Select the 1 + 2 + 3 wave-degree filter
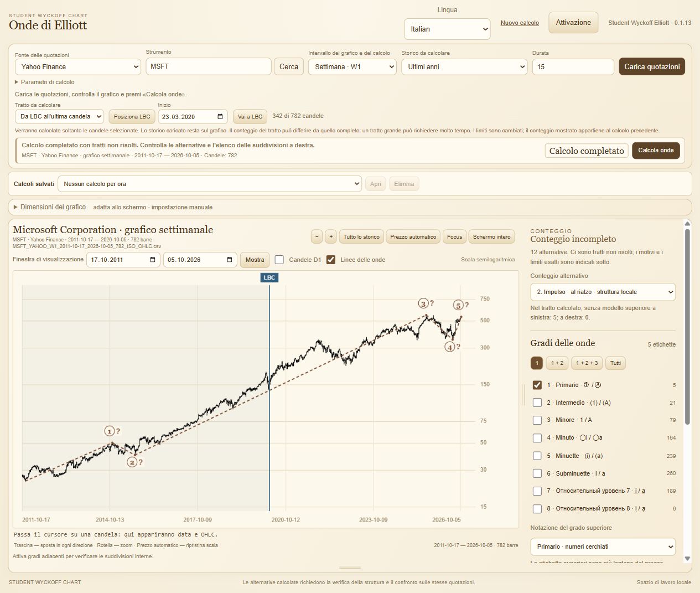700x593 pixels. (x=587, y=363)
